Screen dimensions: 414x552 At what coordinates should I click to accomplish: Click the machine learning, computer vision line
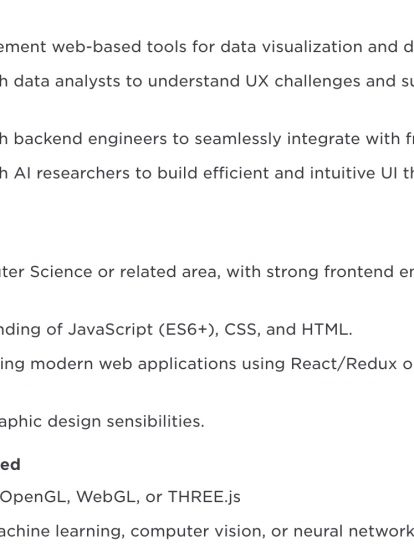[x=207, y=531]
